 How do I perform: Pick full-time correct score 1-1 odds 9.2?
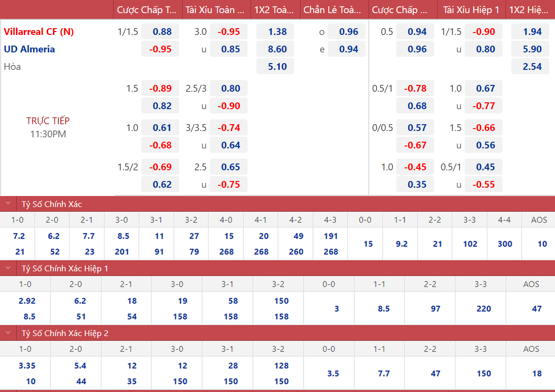point(402,244)
